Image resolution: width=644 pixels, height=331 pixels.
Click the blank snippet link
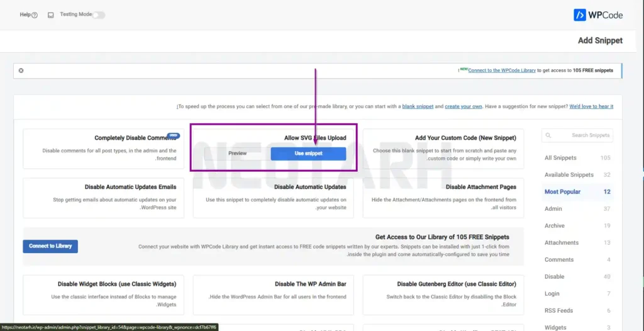(x=418, y=106)
